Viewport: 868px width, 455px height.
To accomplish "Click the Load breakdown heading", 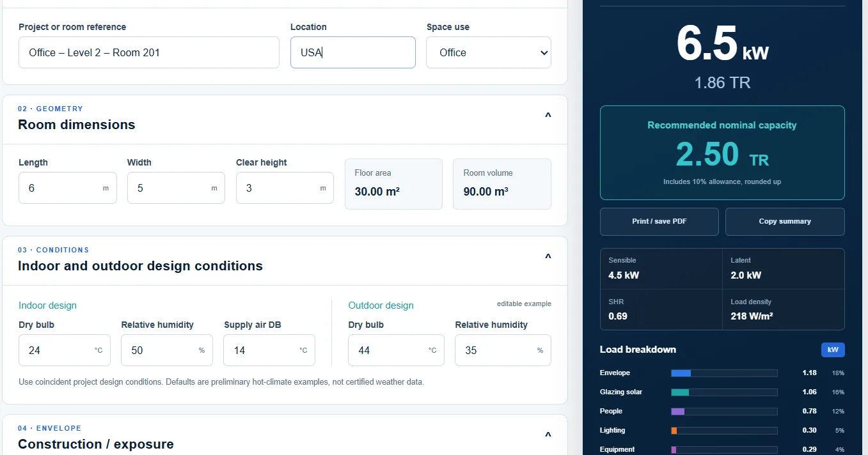I will (x=638, y=350).
